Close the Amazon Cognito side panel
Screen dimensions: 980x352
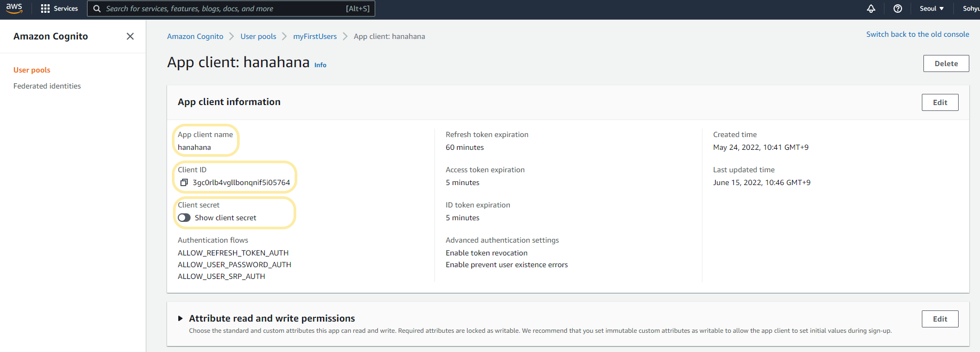click(130, 36)
